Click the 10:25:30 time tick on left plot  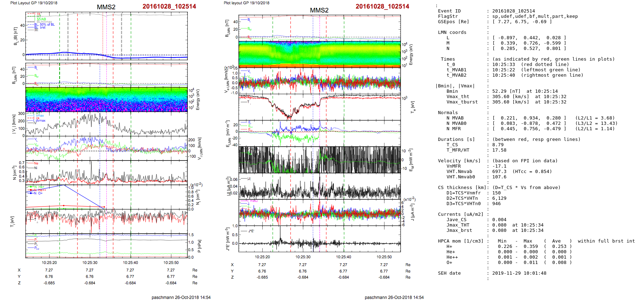pyautogui.click(x=90, y=263)
